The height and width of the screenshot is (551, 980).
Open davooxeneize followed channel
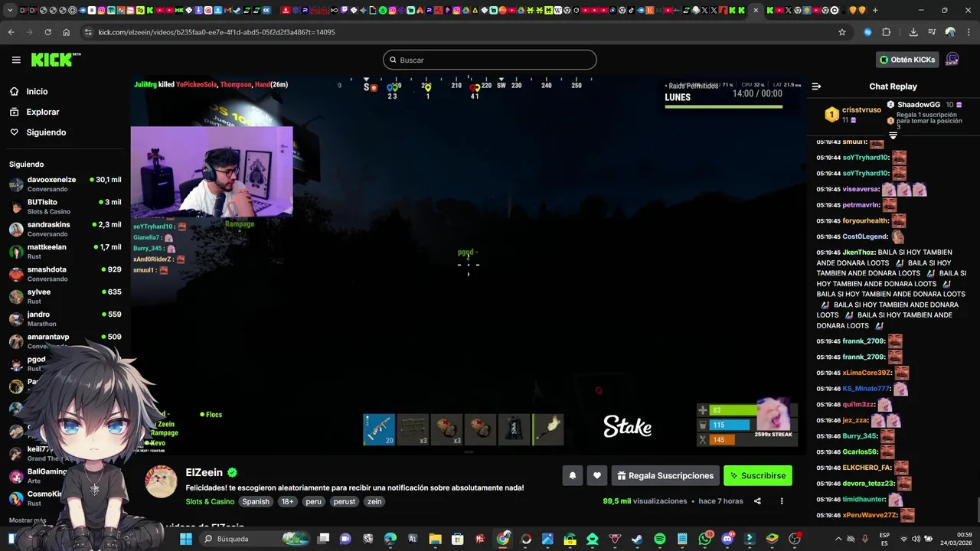(x=65, y=184)
